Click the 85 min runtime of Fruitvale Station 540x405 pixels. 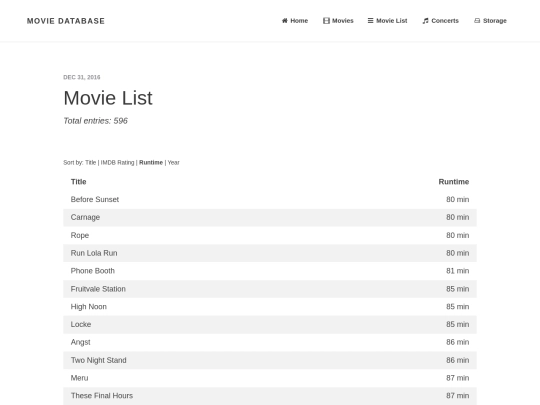pyautogui.click(x=457, y=289)
